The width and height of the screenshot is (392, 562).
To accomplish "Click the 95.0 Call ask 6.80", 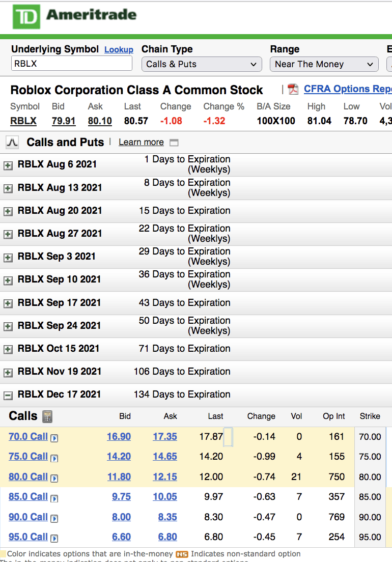I will point(167,537).
